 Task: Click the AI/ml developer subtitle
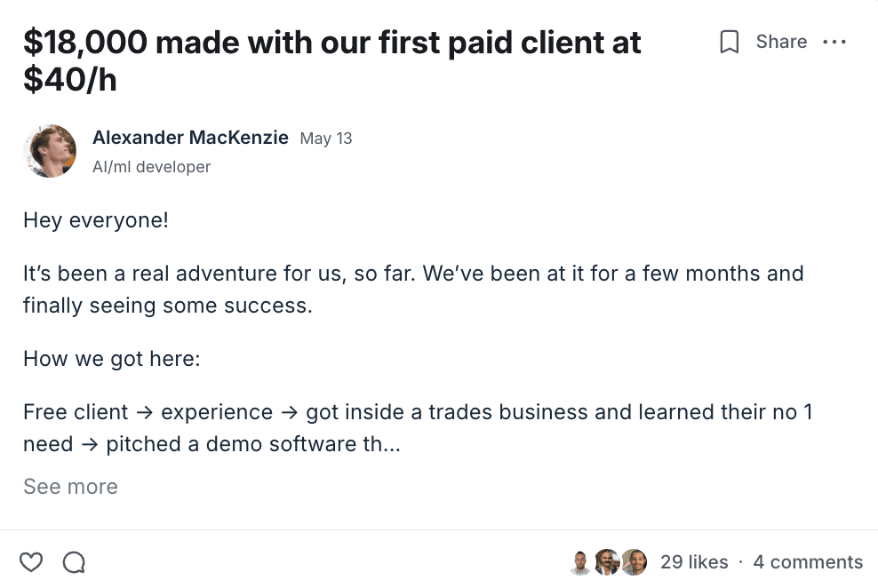click(x=151, y=166)
